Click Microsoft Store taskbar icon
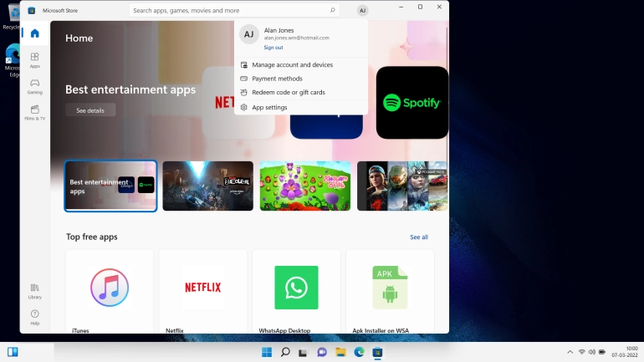The image size is (644, 362). (x=377, y=352)
